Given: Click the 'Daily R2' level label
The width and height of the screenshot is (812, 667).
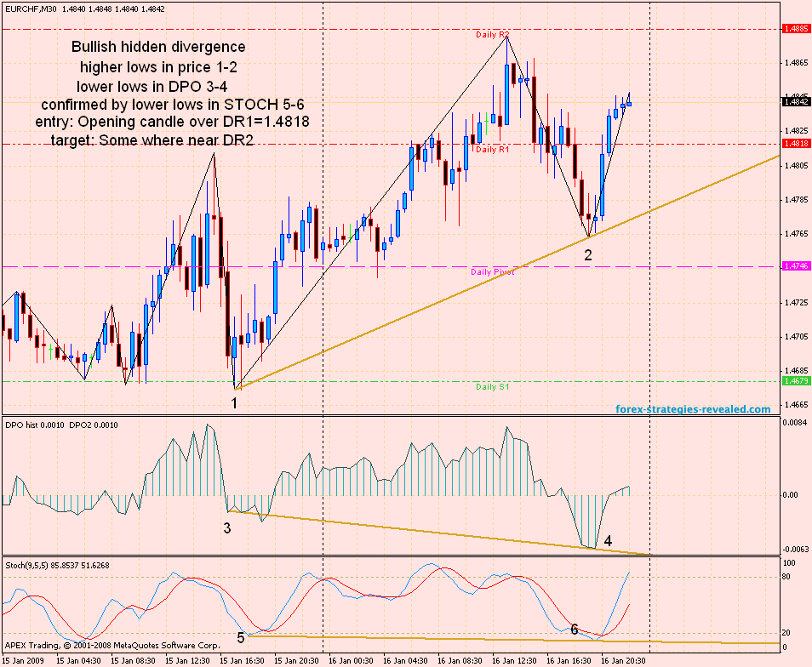Looking at the screenshot, I should (x=493, y=35).
